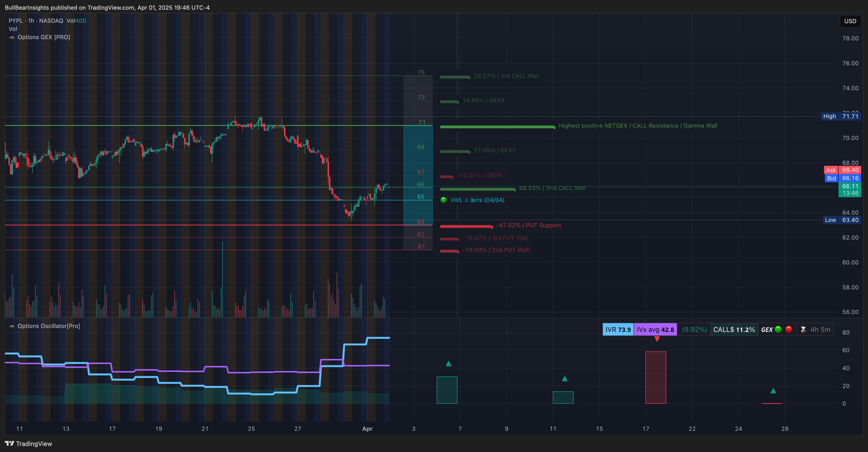Click the hourglass countdown icon
The image size is (868, 452).
803,329
